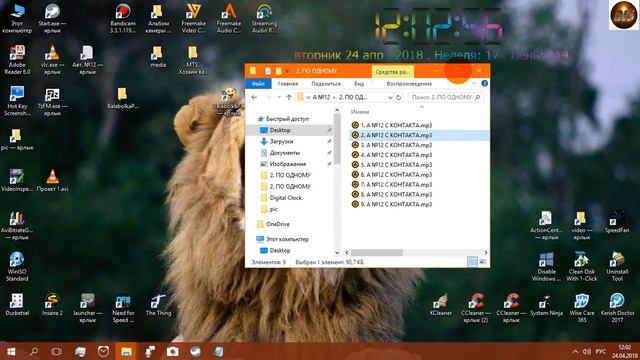
Task: Switch to large thumbnails view in Explorer
Action: [x=482, y=262]
